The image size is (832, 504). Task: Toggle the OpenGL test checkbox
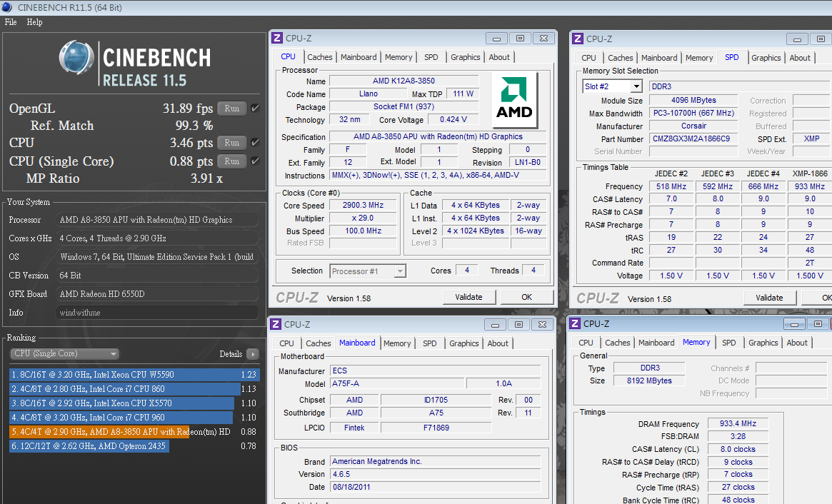(255, 109)
